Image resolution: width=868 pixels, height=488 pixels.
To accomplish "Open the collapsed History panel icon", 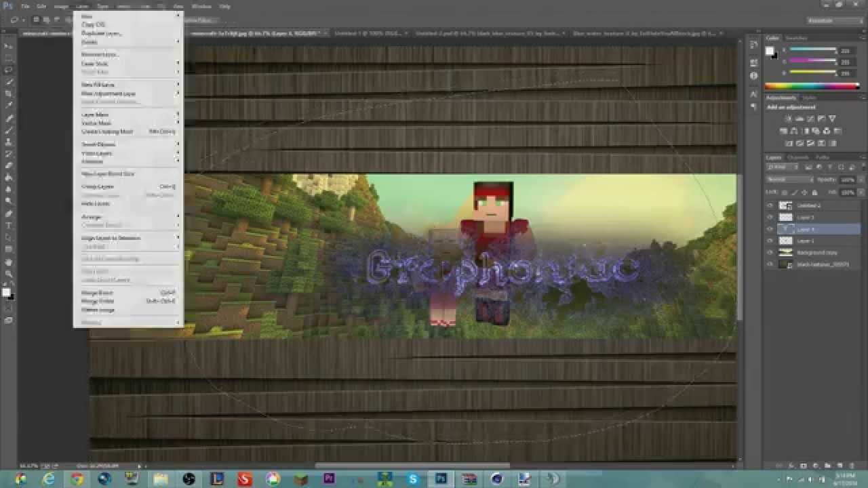I will tap(753, 45).
